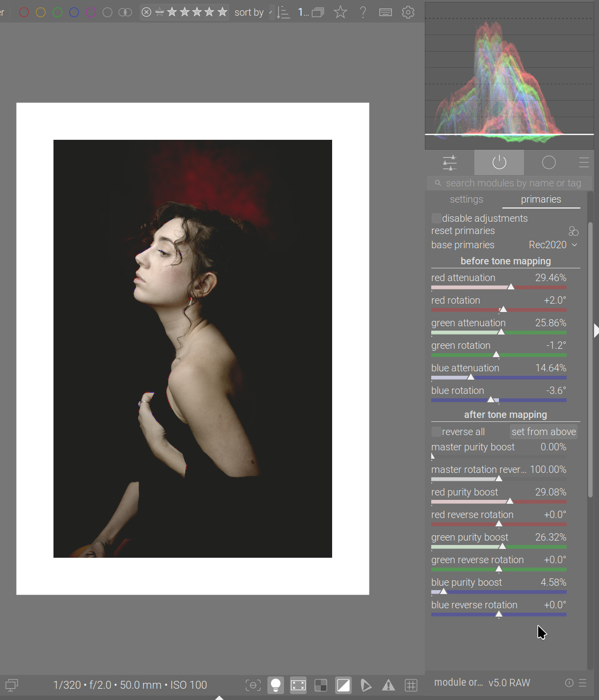Toggle color assessment lightbulb
This screenshot has width=599, height=700.
(x=276, y=685)
